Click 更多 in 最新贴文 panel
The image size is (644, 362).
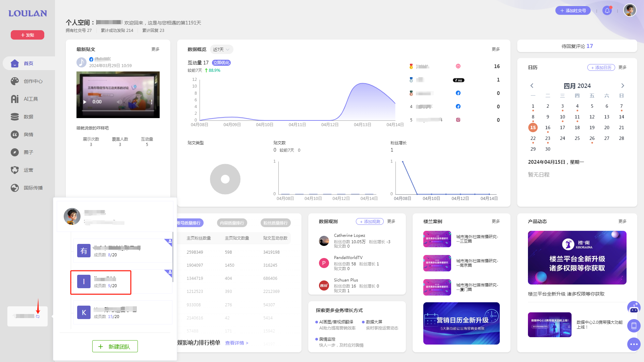click(x=155, y=49)
